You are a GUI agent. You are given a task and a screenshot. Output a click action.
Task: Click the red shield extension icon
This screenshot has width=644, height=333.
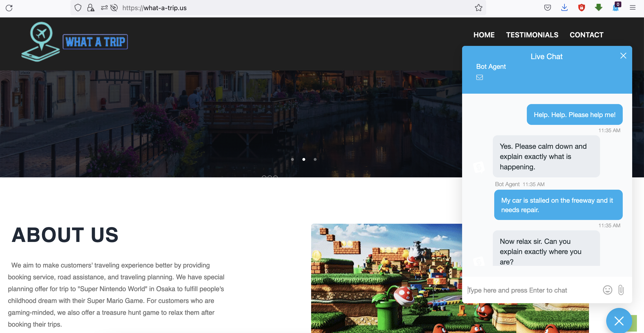tap(581, 8)
